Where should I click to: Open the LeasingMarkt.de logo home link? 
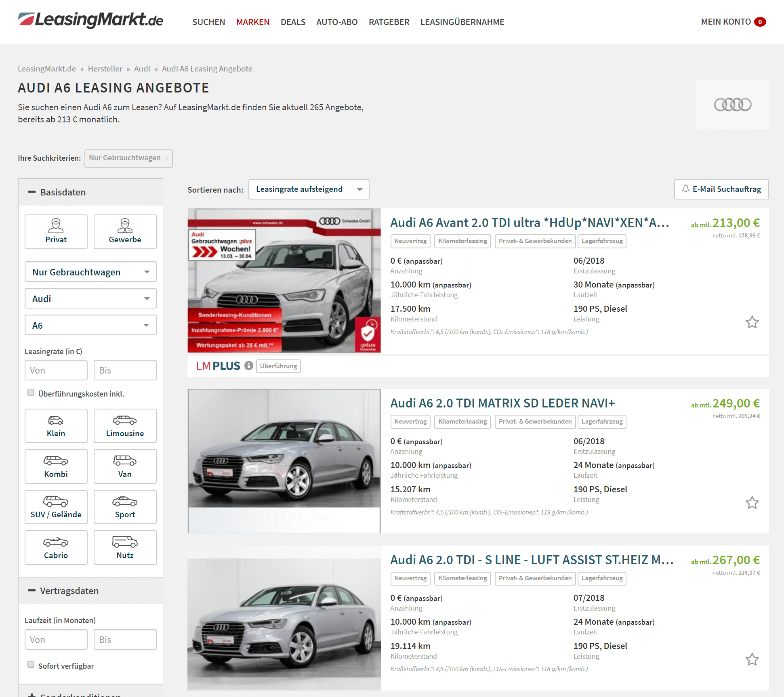[x=90, y=20]
